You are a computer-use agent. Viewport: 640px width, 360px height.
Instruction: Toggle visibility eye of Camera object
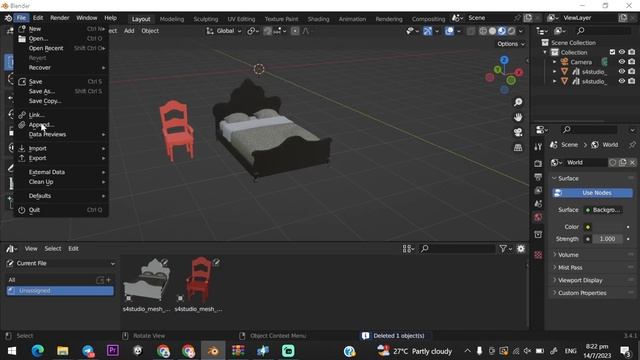622,62
